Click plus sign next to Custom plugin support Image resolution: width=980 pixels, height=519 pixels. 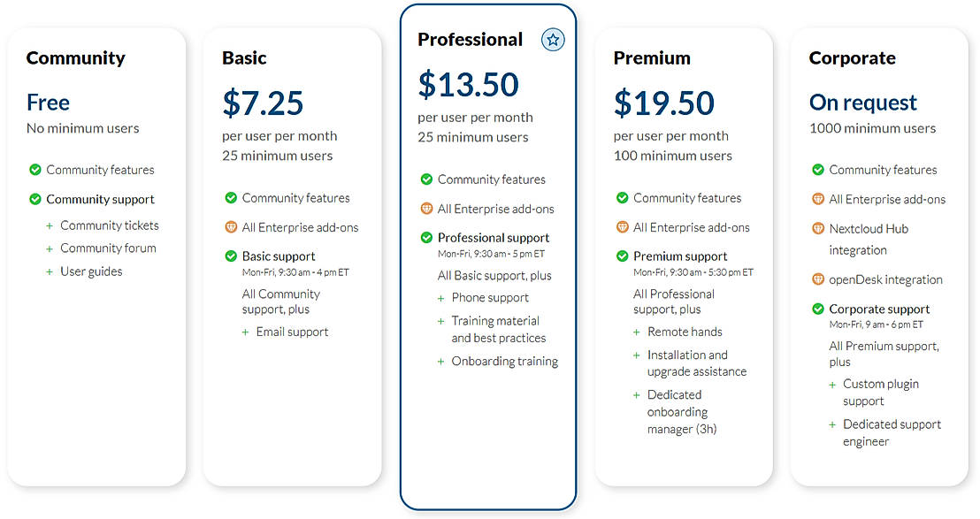pyautogui.click(x=832, y=385)
